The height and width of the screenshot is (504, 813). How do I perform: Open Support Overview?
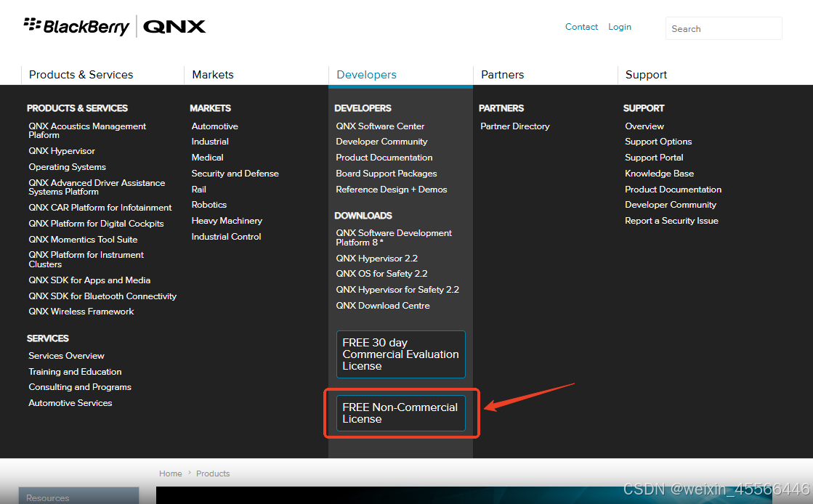(x=644, y=126)
